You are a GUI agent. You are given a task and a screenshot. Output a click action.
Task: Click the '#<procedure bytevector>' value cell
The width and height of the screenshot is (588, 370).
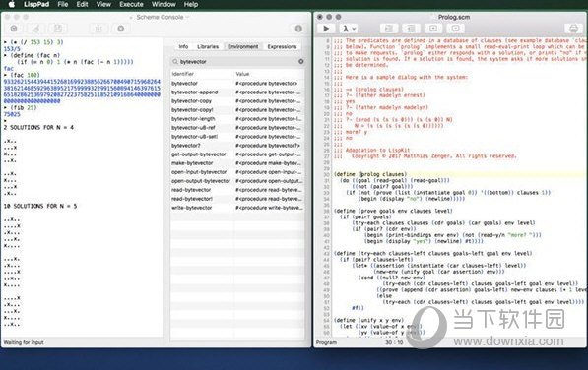pyautogui.click(x=266, y=83)
